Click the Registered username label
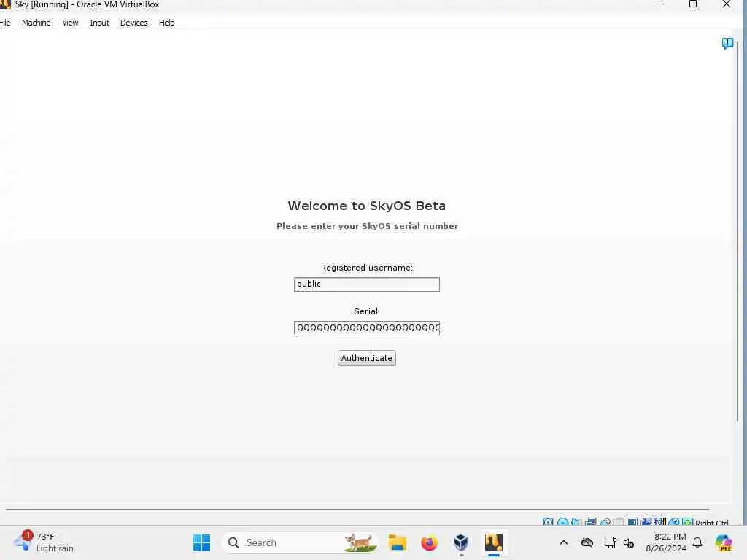This screenshot has width=747, height=560. [367, 268]
